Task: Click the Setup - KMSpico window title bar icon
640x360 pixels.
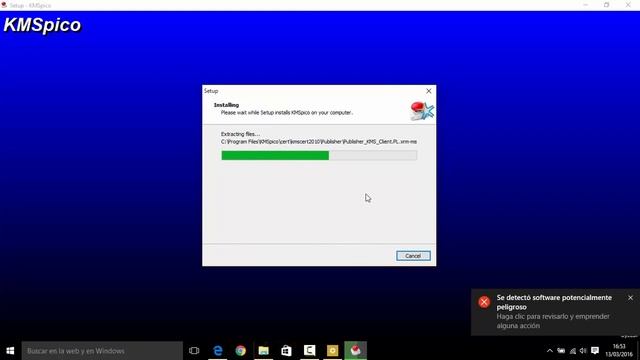Action: 4,5
